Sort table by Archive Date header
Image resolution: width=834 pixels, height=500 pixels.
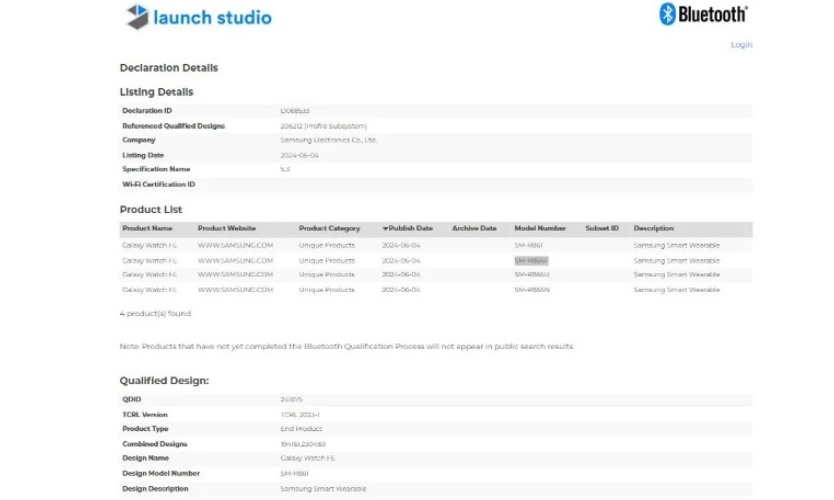coord(474,228)
